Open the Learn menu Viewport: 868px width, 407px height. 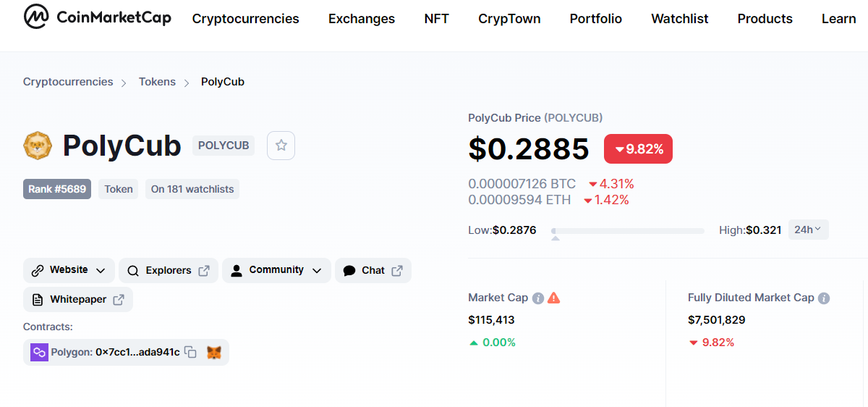[x=839, y=19]
